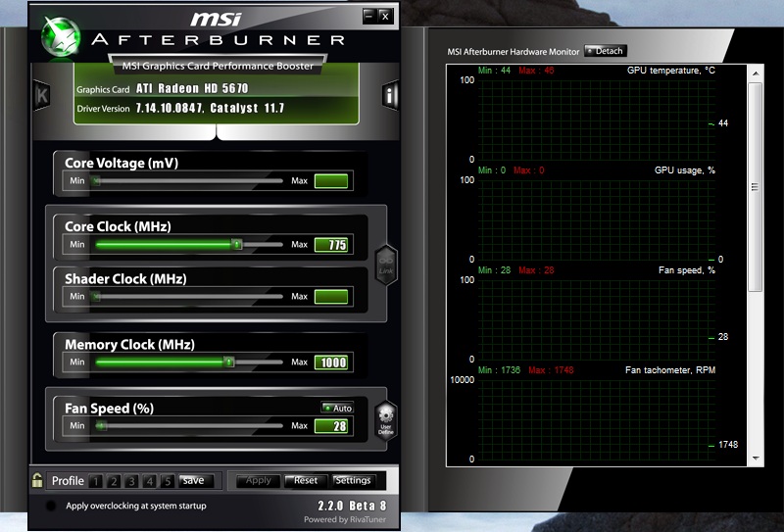Click the Apply button

[258, 480]
